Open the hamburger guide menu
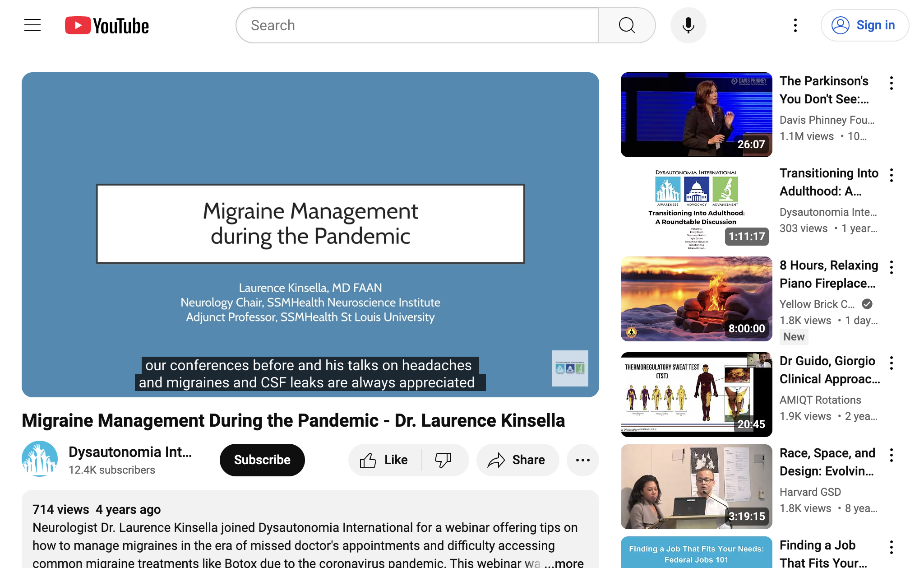 [32, 25]
